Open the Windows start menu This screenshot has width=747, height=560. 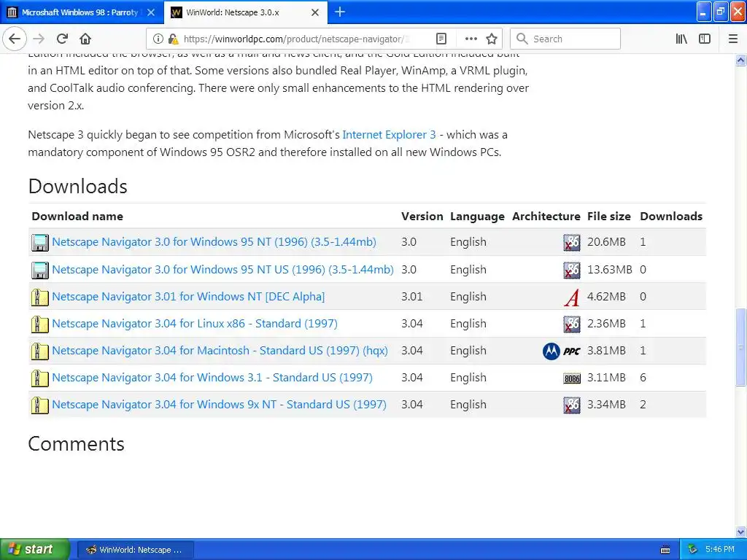point(34,549)
